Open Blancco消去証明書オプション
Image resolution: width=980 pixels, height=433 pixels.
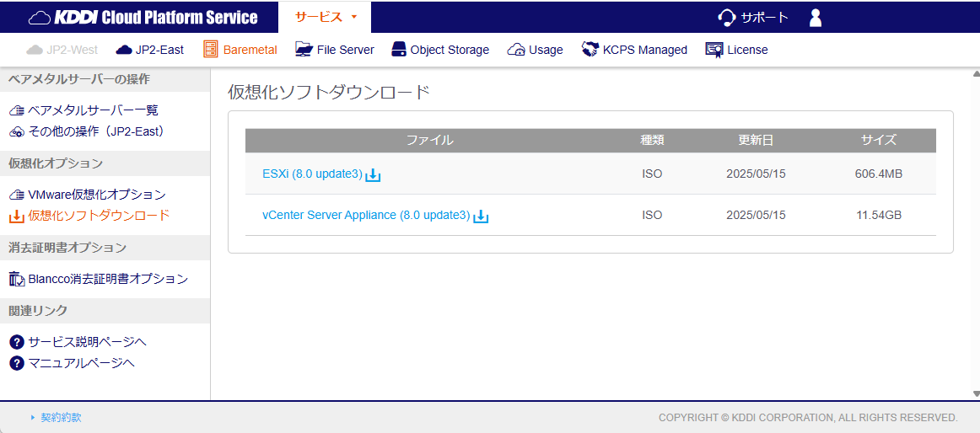coord(107,279)
